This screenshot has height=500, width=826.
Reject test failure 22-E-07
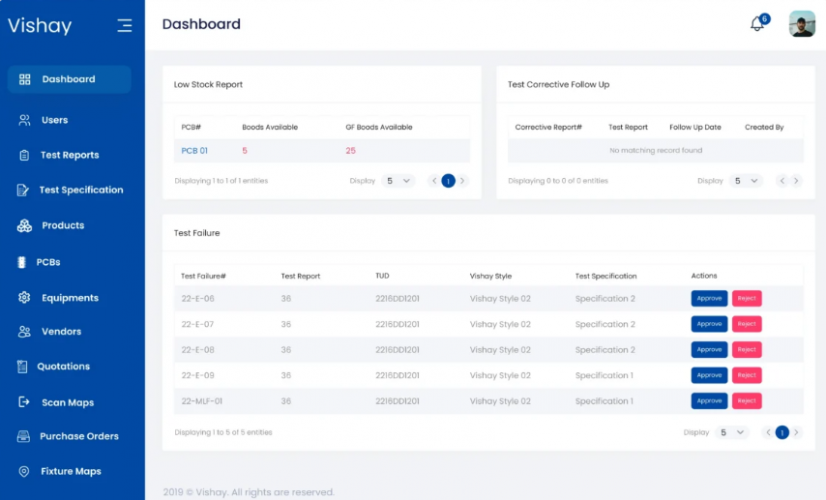click(746, 324)
